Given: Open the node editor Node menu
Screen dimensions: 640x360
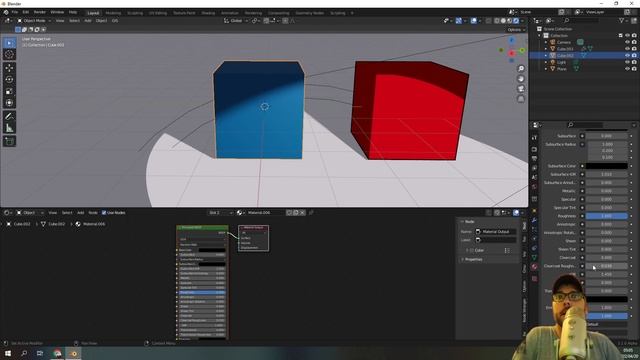Looking at the screenshot, I should [93, 213].
